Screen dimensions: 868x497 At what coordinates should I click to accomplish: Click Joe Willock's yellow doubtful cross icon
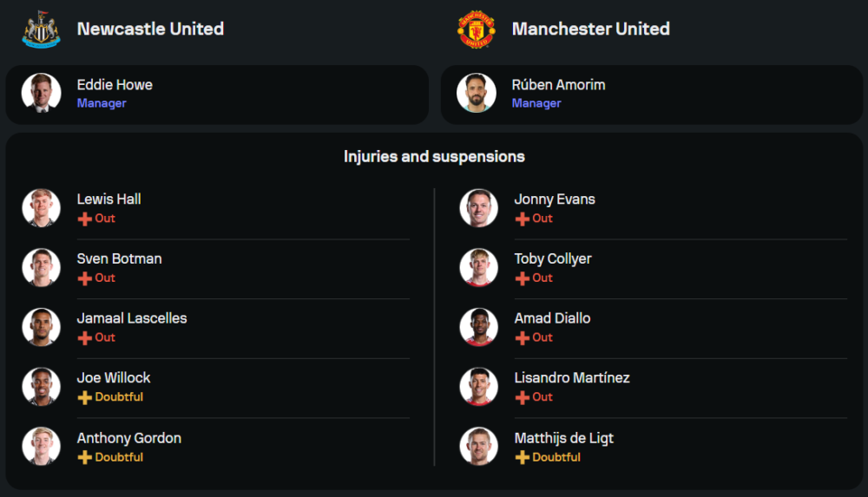[x=84, y=397]
